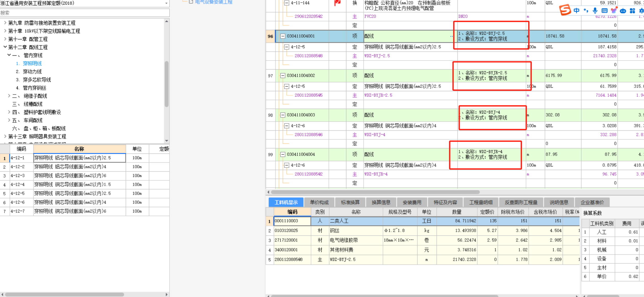Image resolution: width=644 pixels, height=297 pixels.
Task: Switch to 说明信息 tab
Action: click(559, 202)
